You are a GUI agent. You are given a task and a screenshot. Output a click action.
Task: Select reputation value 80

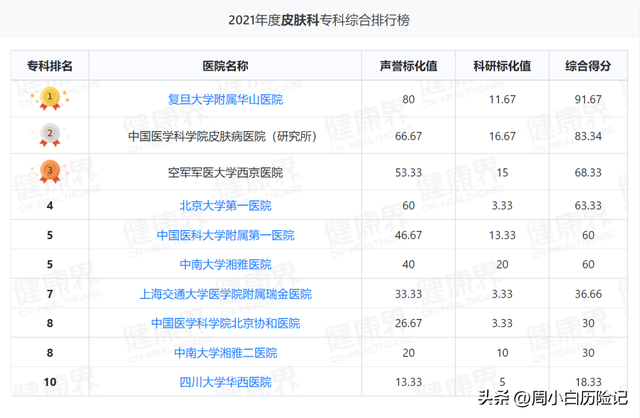(409, 99)
